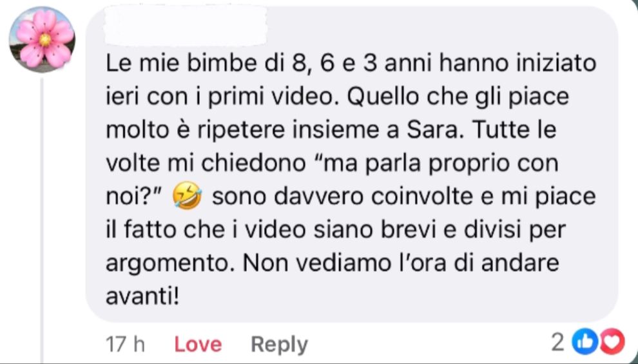React with Love to the comment
The image size is (638, 364).
pyautogui.click(x=198, y=345)
